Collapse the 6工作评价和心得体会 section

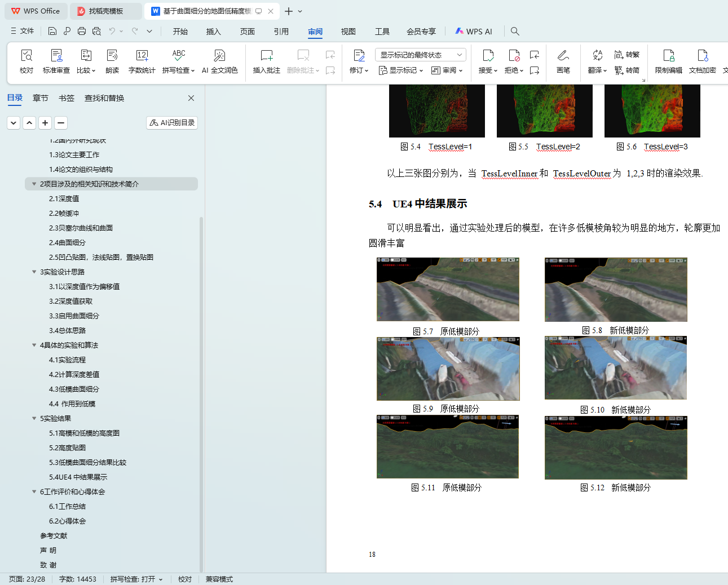click(34, 491)
